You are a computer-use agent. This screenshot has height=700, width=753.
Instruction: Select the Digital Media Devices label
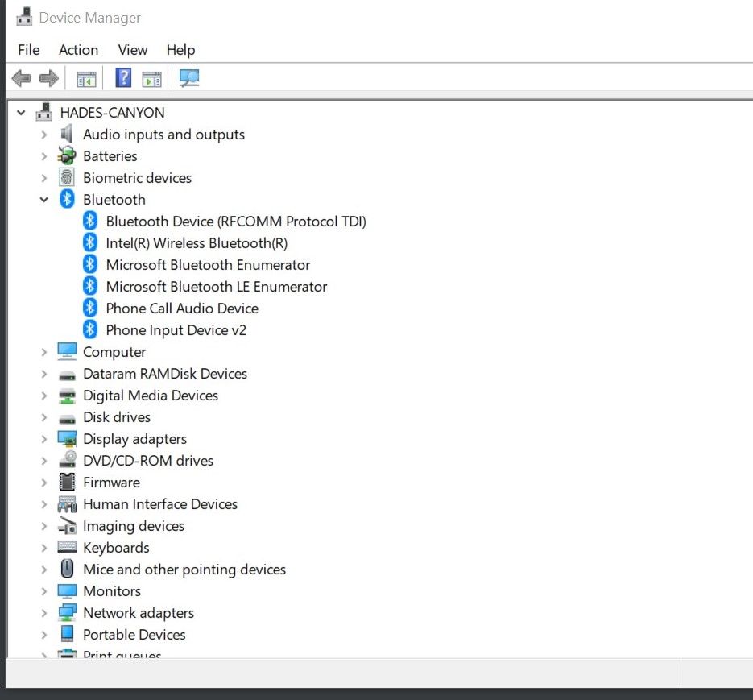click(151, 395)
